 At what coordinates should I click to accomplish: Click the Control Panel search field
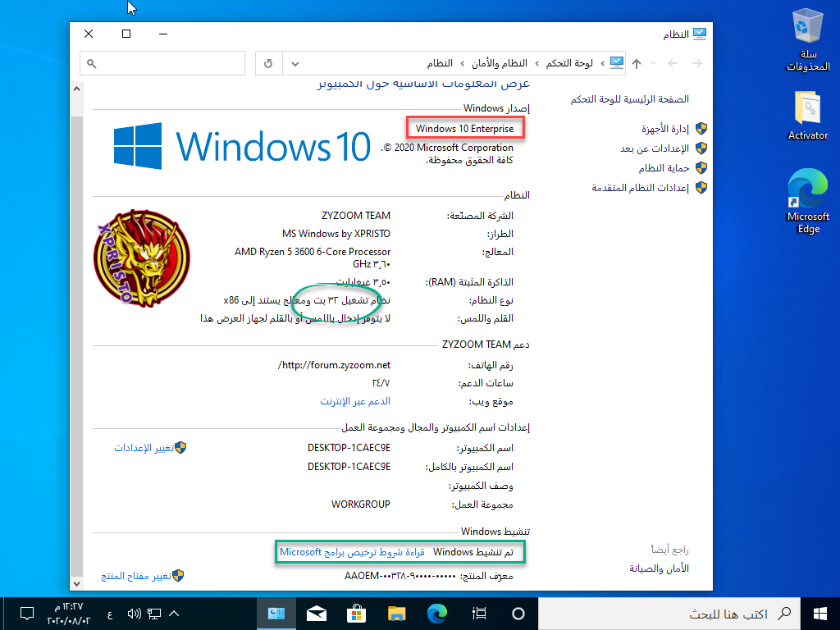coord(162,64)
